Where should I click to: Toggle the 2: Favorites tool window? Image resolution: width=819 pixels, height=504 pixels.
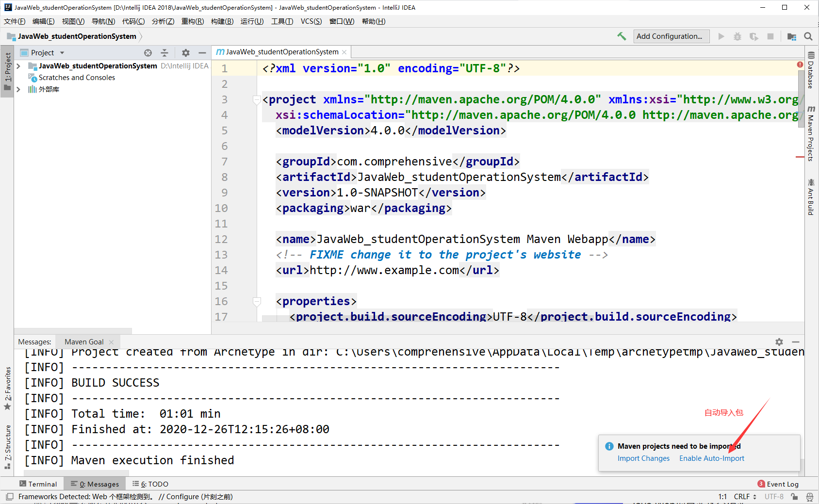point(7,389)
